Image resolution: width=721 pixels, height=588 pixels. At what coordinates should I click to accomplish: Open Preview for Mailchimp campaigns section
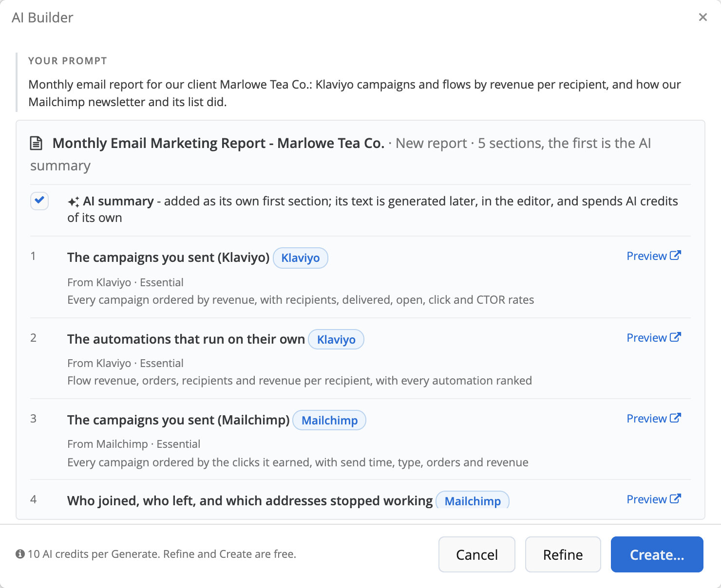653,419
